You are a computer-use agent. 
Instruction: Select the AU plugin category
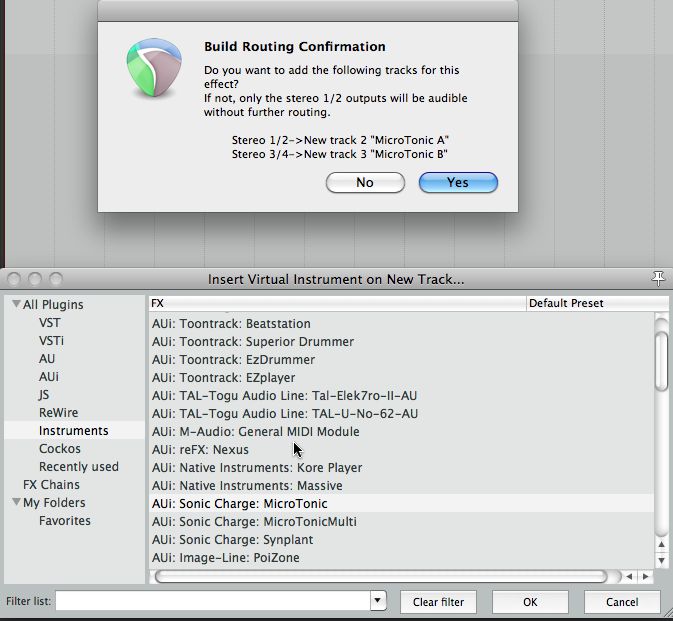pos(47,359)
